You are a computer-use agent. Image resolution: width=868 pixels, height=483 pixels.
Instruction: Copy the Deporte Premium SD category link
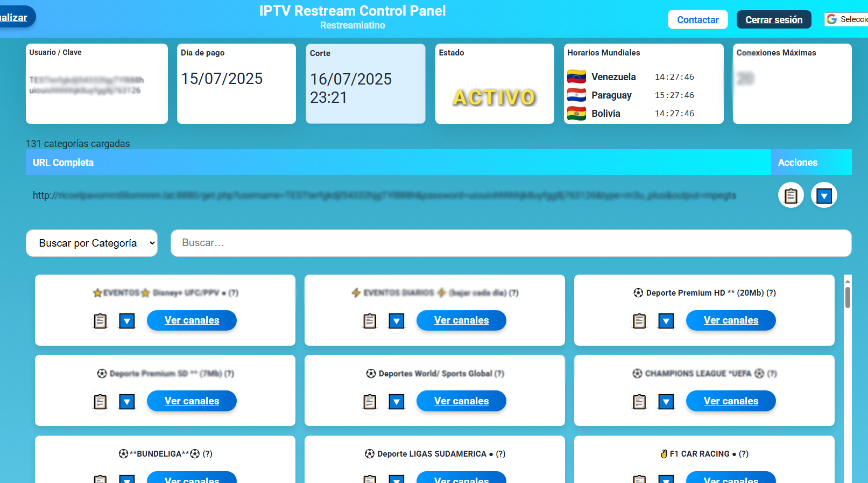100,402
